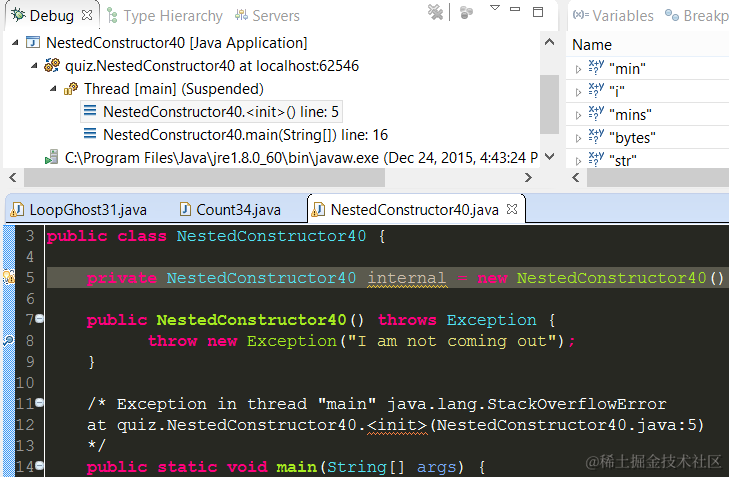
Task: Click the expression icon beside "i"
Action: tap(596, 90)
